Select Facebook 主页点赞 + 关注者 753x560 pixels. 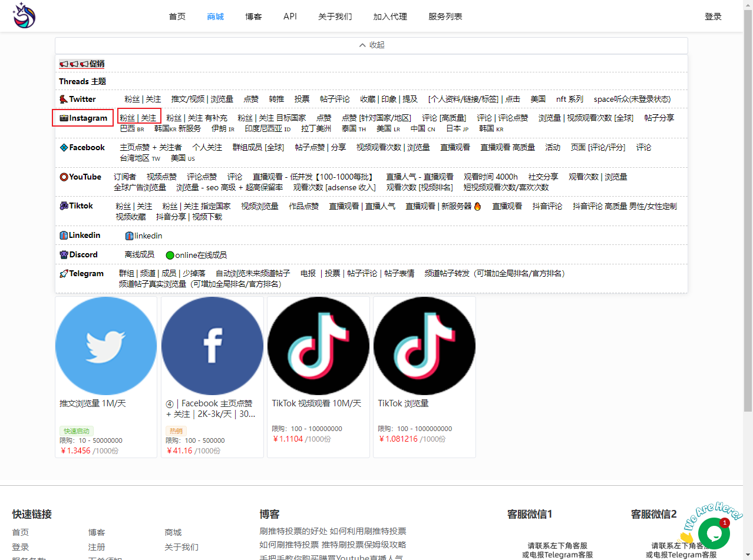click(x=151, y=147)
